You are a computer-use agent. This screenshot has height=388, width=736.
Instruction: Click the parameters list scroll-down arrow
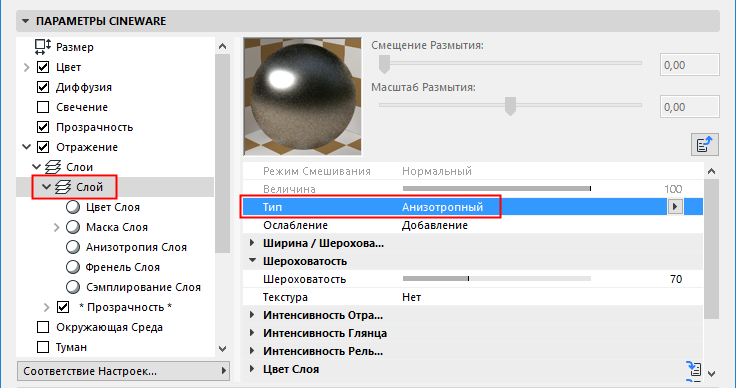pyautogui.click(x=712, y=374)
